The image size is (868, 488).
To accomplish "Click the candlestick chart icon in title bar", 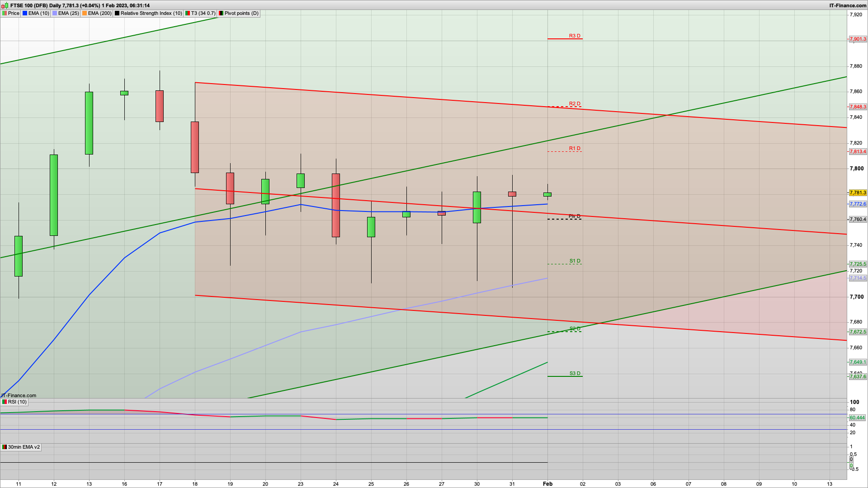I will coord(5,5).
